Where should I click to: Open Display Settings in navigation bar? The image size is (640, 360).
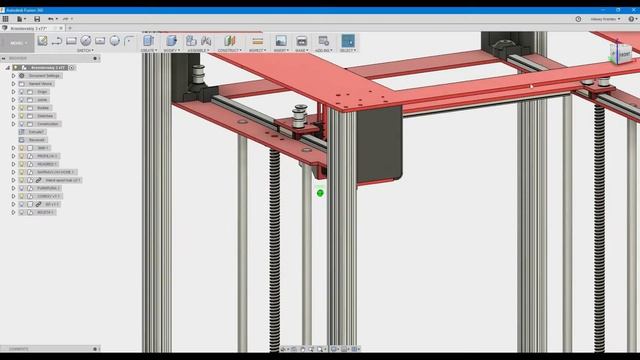pos(335,349)
